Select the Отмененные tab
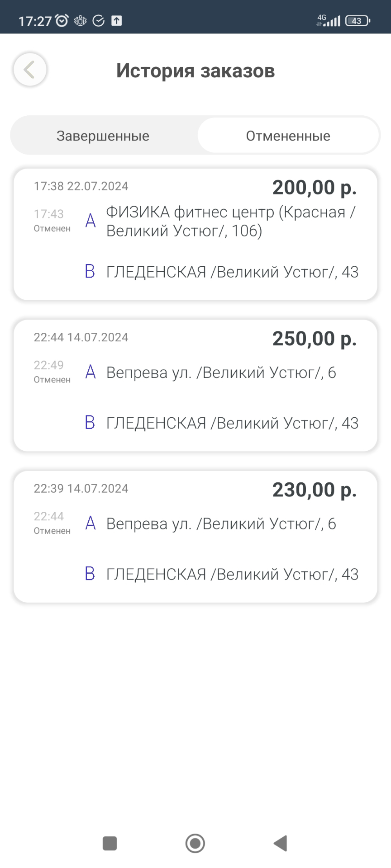Viewport: 391px width, 868px height. coord(288,136)
